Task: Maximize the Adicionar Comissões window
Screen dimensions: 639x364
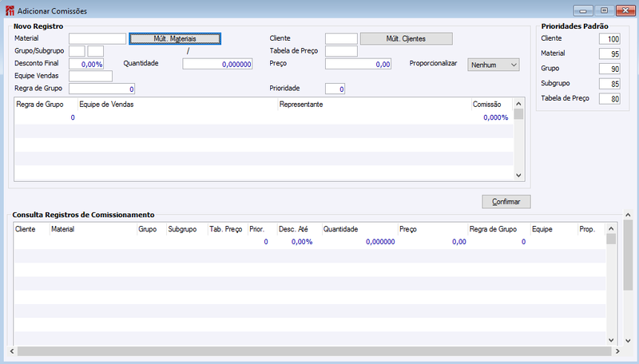Action: (605, 11)
